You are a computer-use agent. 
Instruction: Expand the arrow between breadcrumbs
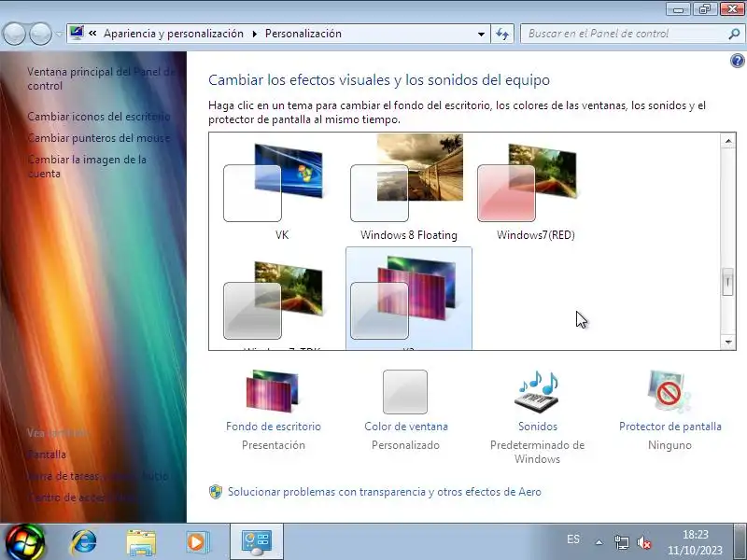tap(254, 34)
